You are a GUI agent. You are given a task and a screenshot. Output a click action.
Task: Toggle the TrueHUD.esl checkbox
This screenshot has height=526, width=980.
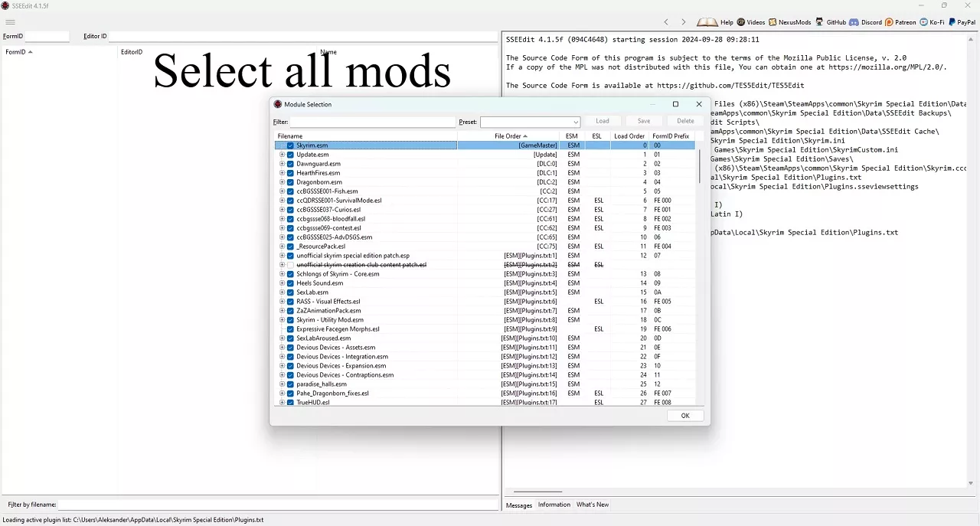[290, 403]
